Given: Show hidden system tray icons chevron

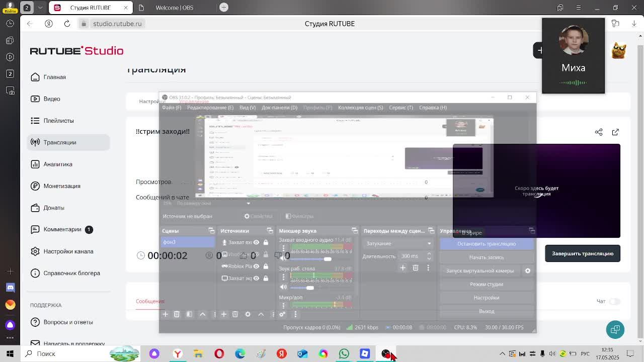Looking at the screenshot, I should [x=502, y=353].
